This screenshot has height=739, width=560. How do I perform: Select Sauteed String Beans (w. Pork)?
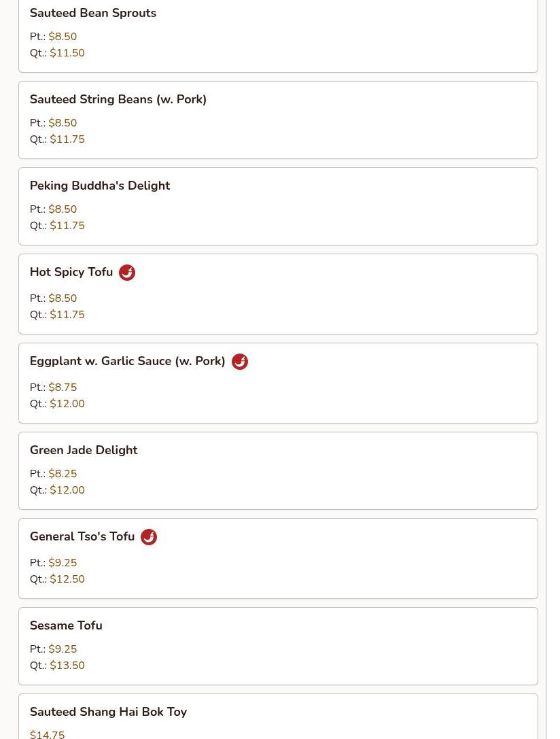[118, 99]
